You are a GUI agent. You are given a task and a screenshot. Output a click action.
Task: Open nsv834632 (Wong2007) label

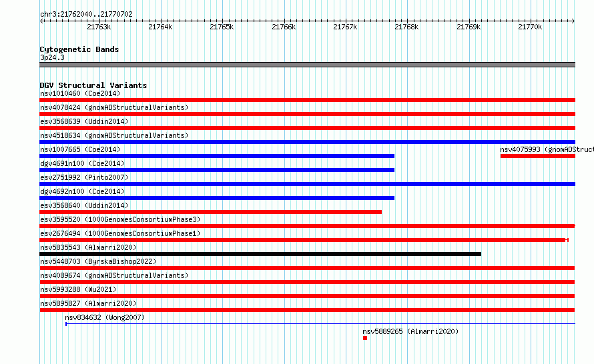pos(105,317)
